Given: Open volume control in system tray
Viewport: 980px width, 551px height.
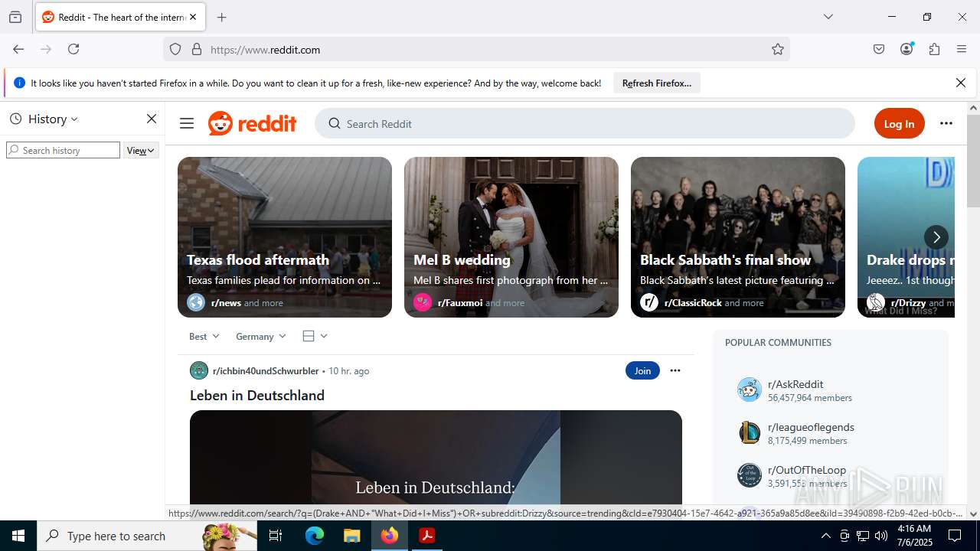Looking at the screenshot, I should (881, 536).
